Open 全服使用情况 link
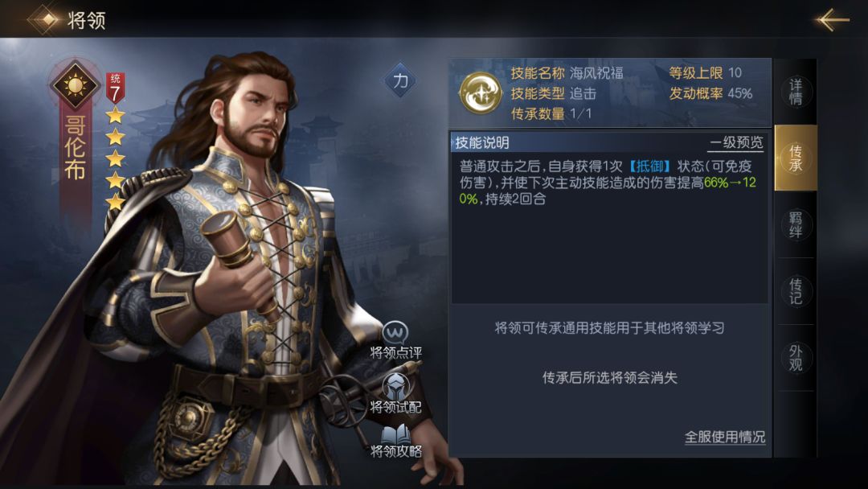Viewport: 868px width, 489px height. [x=725, y=437]
